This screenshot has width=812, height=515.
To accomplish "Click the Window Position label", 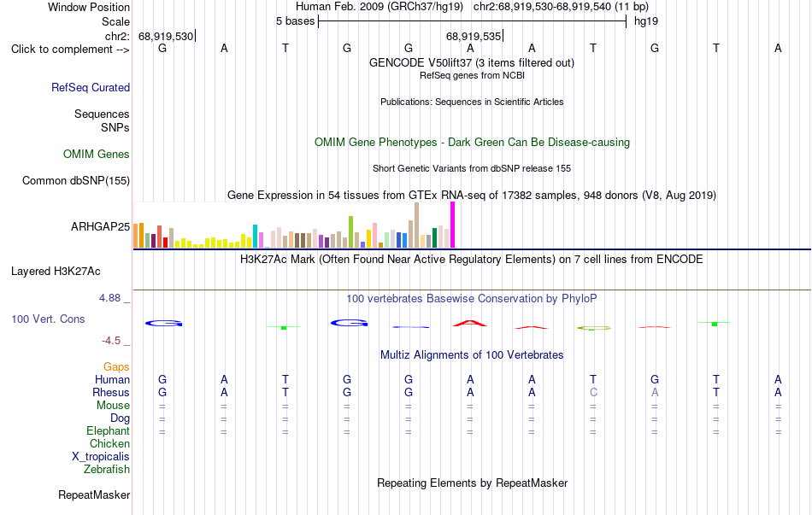I will (89, 7).
